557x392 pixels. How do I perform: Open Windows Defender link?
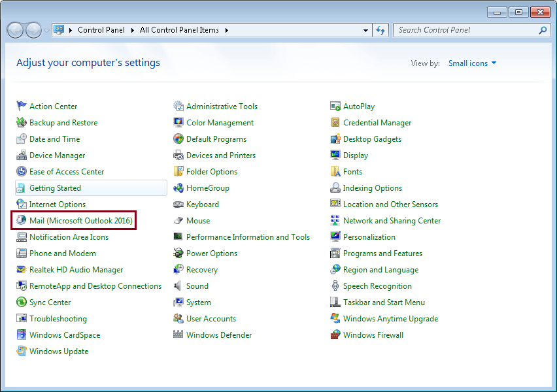click(219, 335)
